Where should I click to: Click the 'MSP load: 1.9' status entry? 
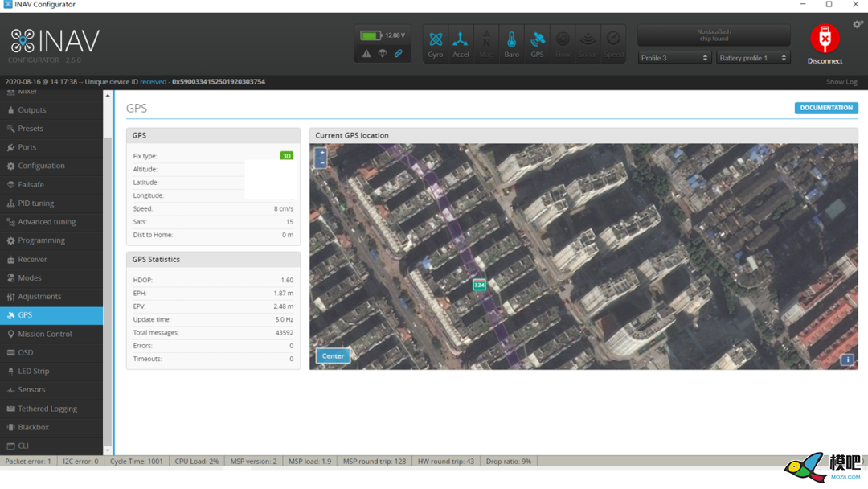(x=310, y=462)
